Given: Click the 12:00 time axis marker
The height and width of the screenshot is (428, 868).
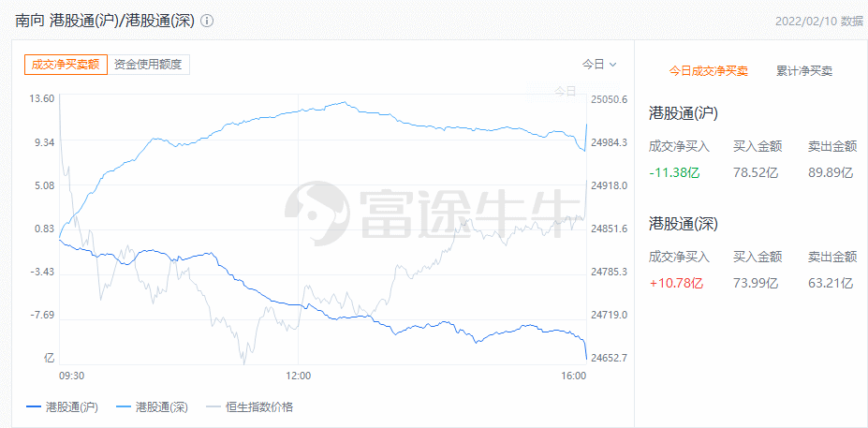Looking at the screenshot, I should pyautogui.click(x=299, y=376).
